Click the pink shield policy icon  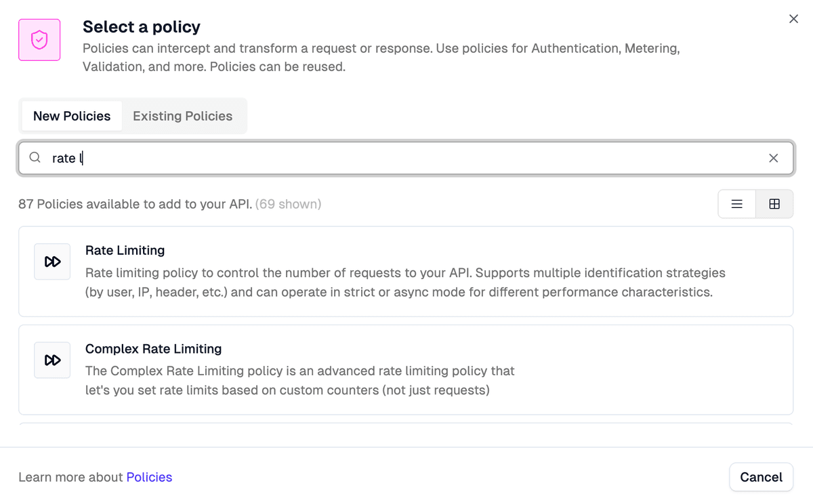(x=39, y=39)
